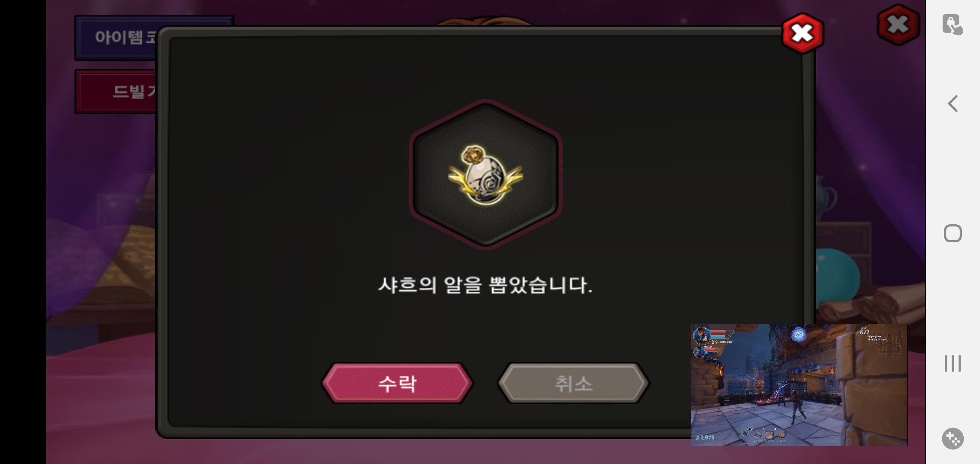The height and width of the screenshot is (464, 980).
Task: Open the floating gameplay video thumbnail
Action: tap(799, 385)
